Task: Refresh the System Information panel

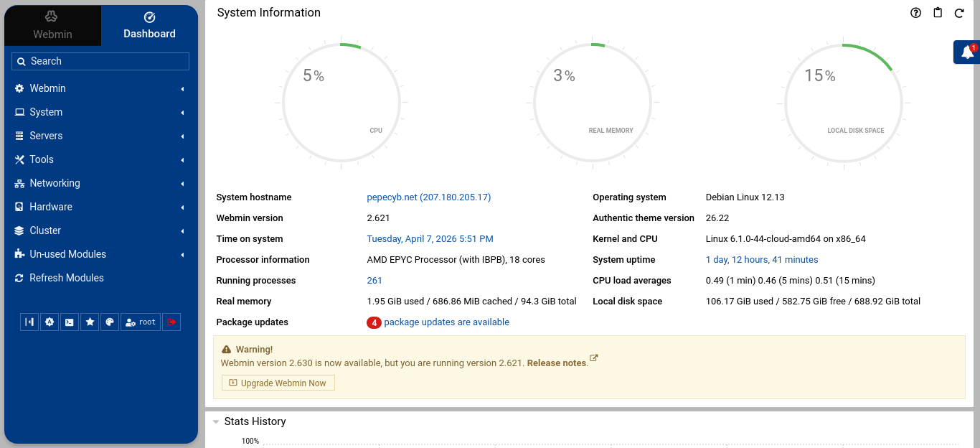Action: tap(959, 13)
